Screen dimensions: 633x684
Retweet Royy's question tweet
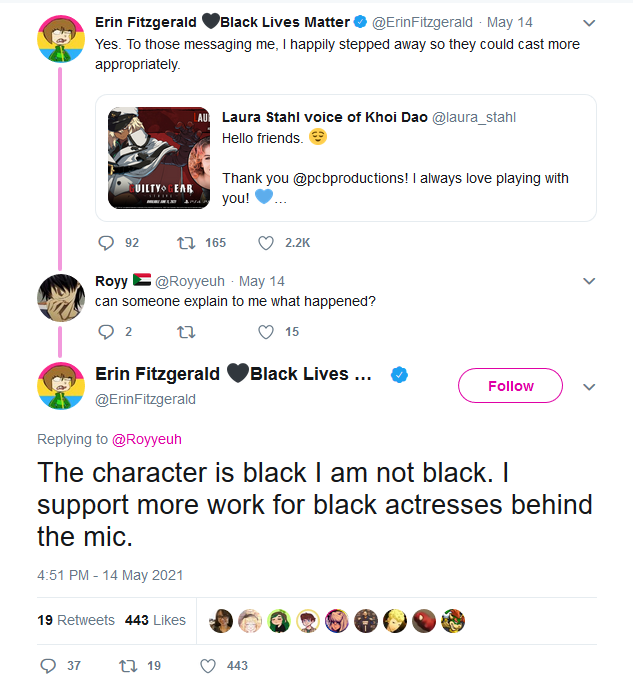pyautogui.click(x=186, y=332)
